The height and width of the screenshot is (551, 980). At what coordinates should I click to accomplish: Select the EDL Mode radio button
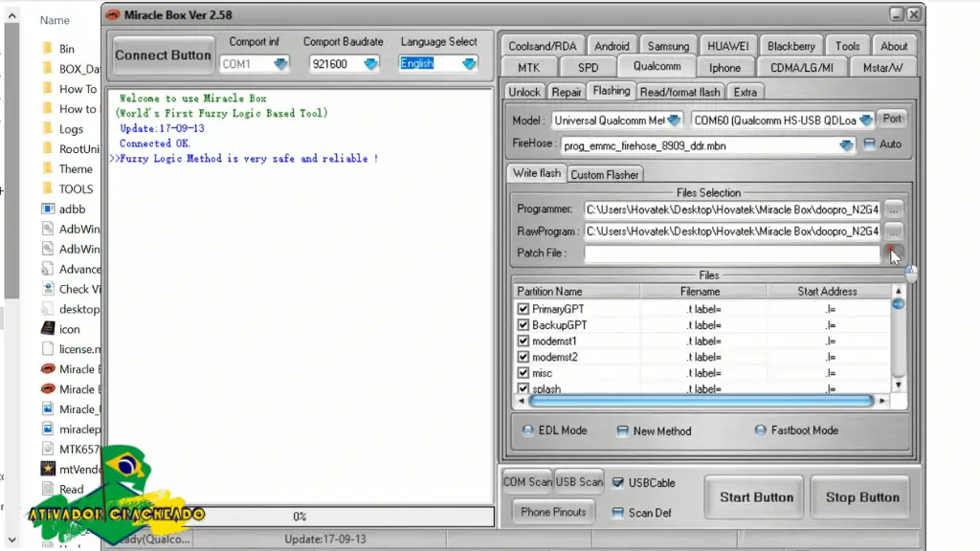pyautogui.click(x=528, y=430)
